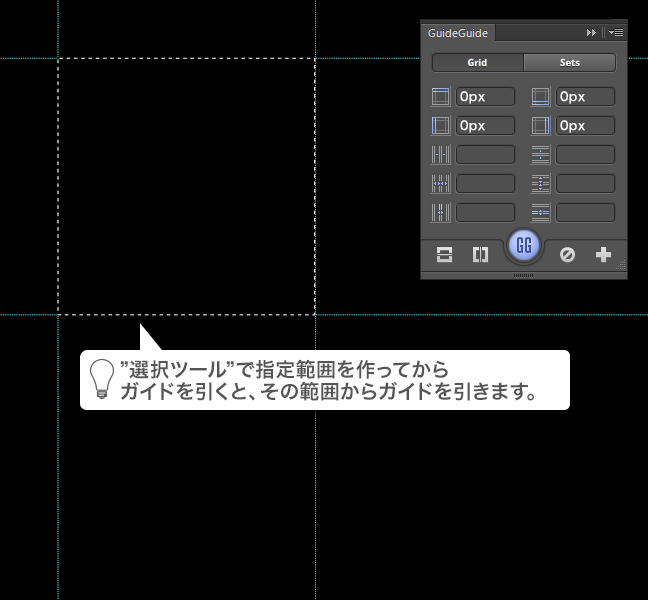The height and width of the screenshot is (600, 648).
Task: Click the bottom margin icon
Action: tap(541, 97)
